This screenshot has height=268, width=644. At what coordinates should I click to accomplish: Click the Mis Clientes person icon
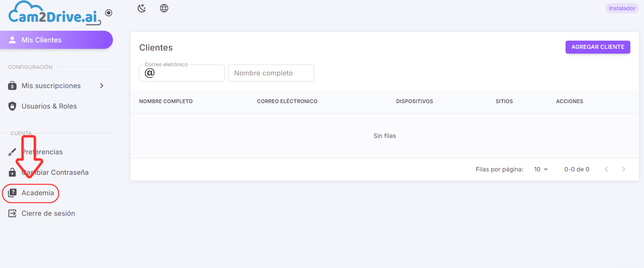12,40
